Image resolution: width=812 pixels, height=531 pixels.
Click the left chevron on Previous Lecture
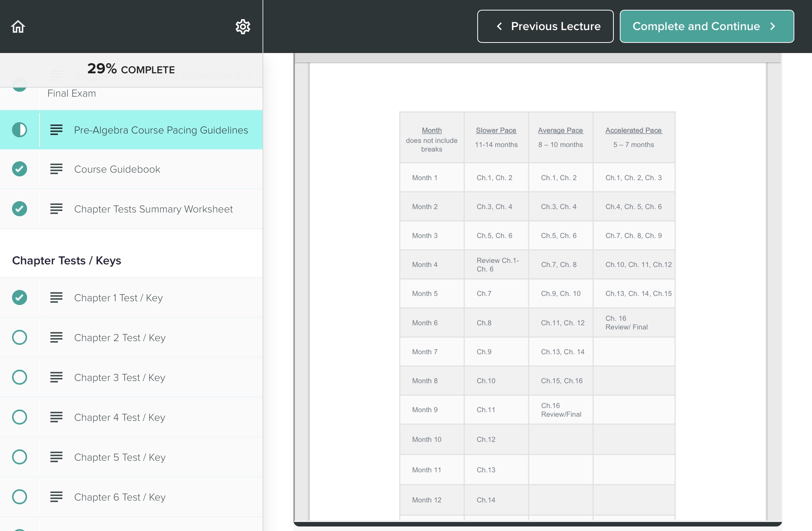point(499,26)
